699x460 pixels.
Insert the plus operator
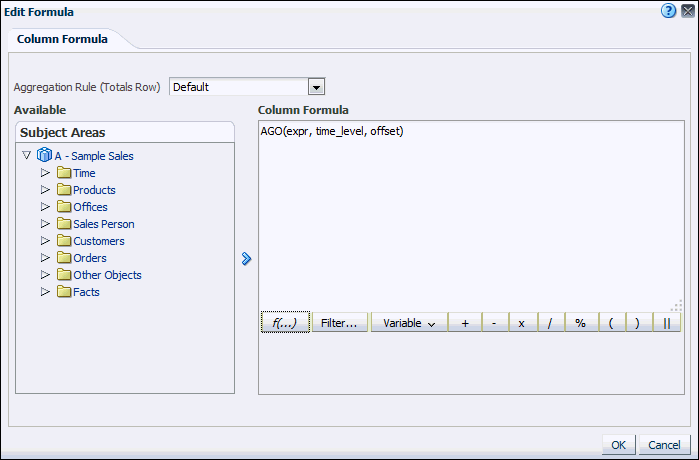(x=465, y=323)
